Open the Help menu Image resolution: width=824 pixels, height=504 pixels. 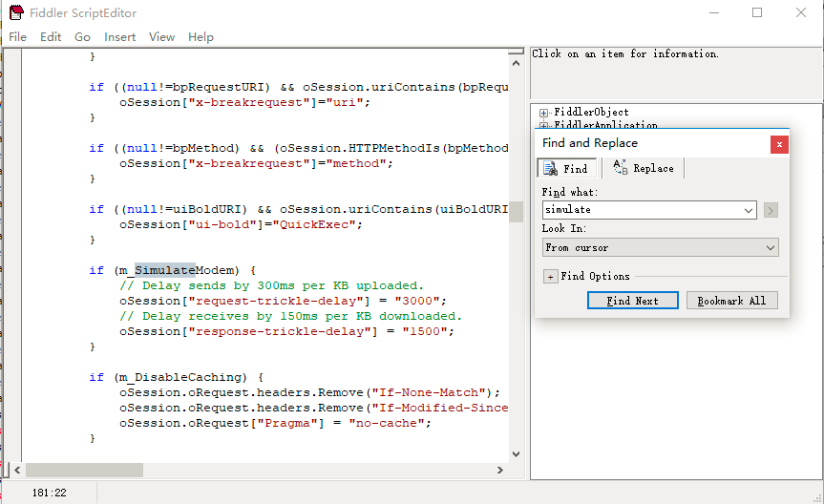(201, 37)
